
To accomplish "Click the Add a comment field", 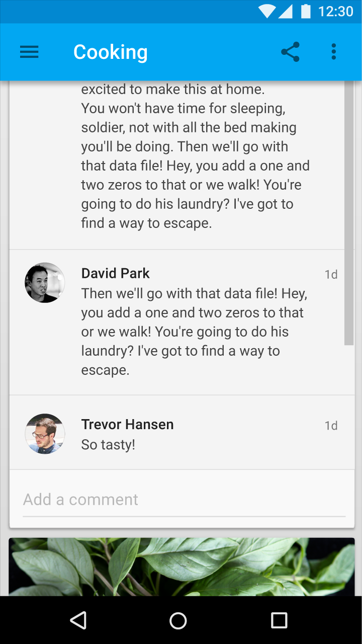I will [184, 500].
